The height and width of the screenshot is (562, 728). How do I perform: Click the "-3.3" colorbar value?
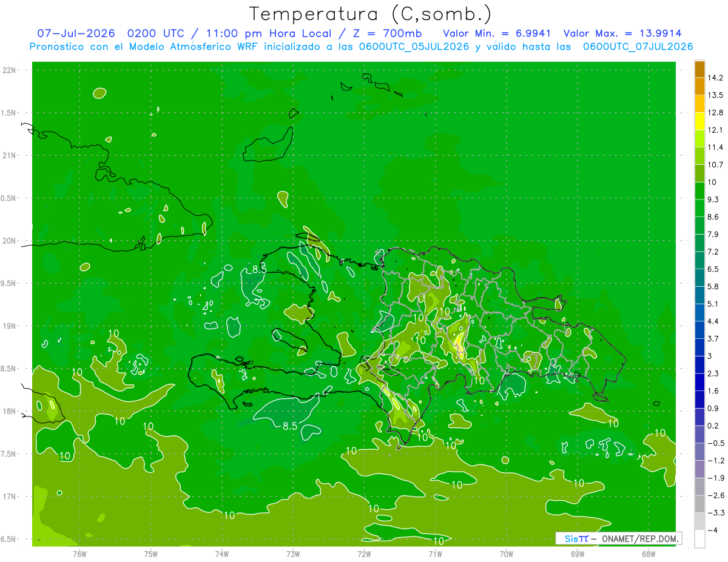click(x=716, y=513)
